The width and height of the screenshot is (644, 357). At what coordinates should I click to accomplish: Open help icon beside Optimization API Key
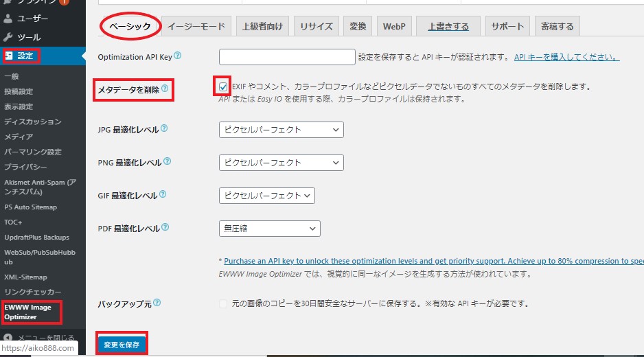click(x=177, y=56)
